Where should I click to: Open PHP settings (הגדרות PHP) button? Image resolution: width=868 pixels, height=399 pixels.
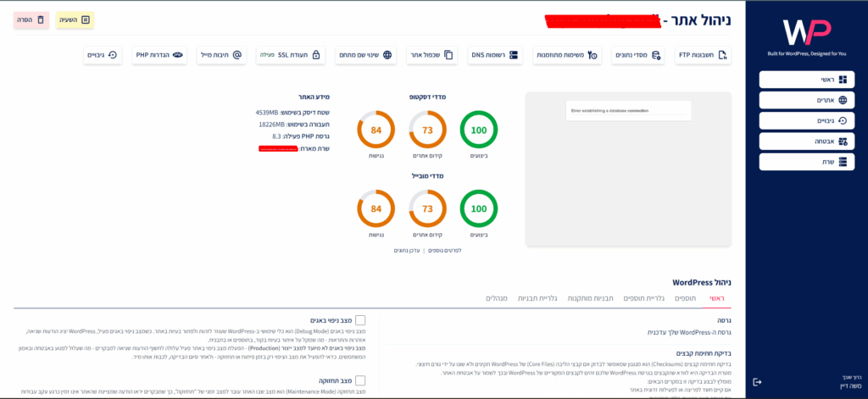159,55
